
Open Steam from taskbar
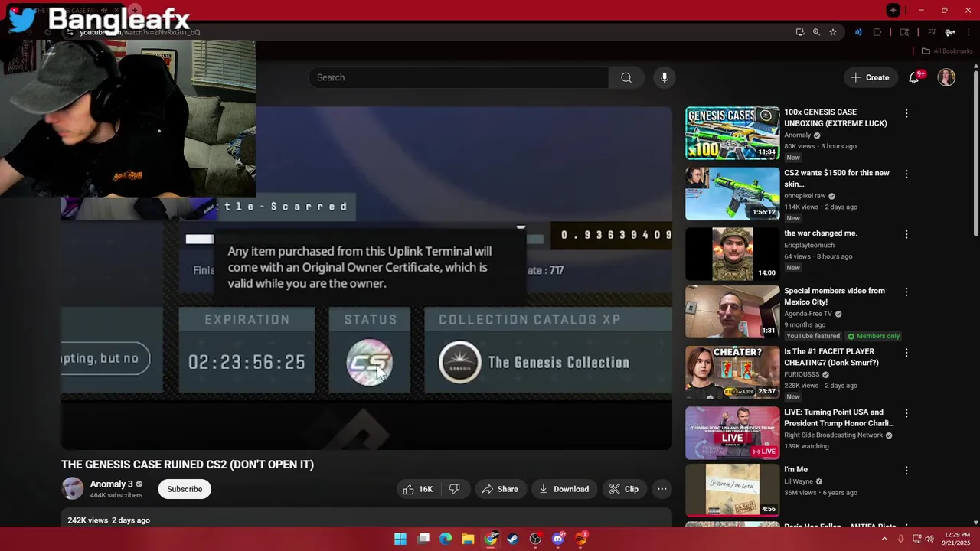pos(513,539)
